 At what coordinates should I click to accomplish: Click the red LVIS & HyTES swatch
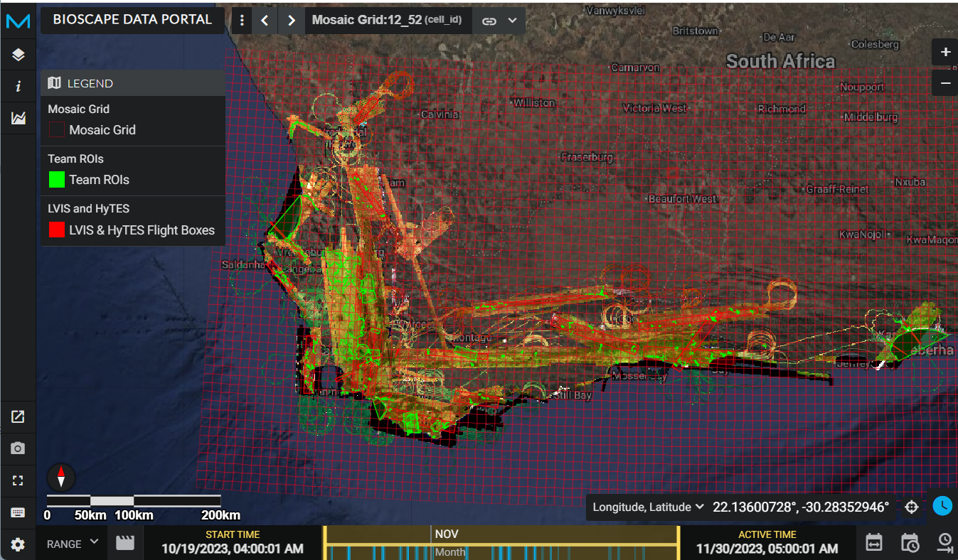57,230
